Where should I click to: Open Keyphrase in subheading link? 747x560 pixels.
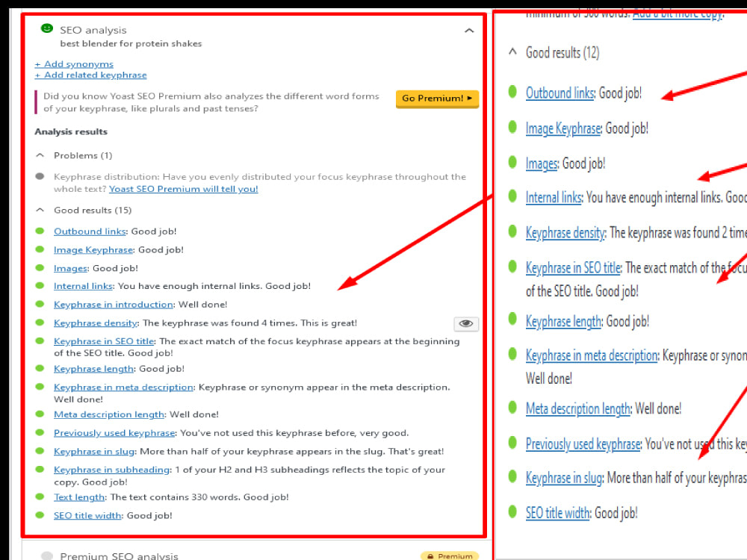tap(112, 470)
